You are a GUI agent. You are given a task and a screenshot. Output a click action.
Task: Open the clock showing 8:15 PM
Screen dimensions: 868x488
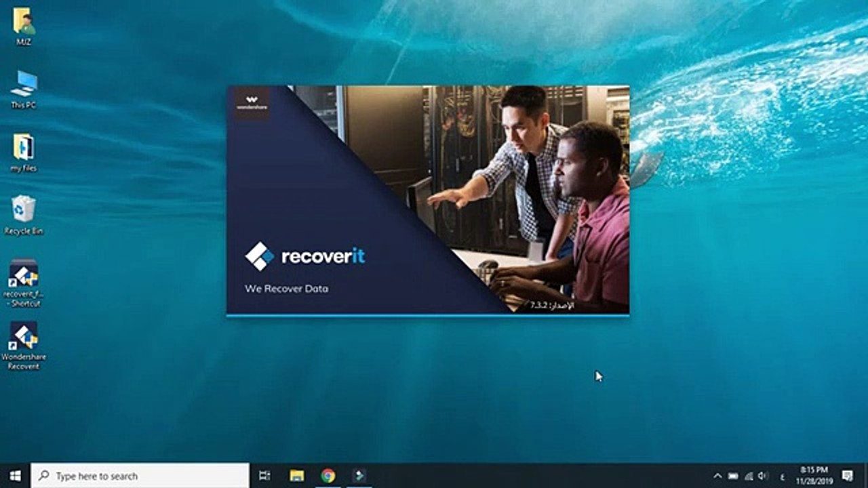pyautogui.click(x=814, y=476)
